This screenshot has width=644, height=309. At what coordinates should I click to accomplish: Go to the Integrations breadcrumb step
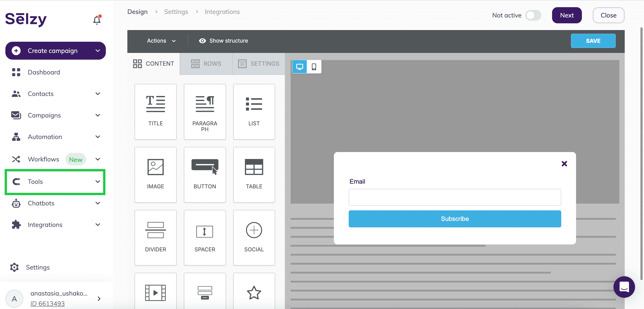(222, 12)
